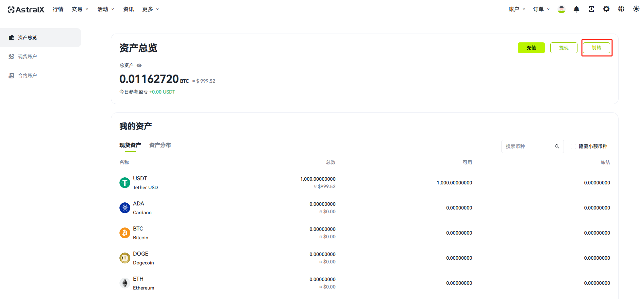Open the language globe selector
The image size is (644, 299).
point(621,9)
